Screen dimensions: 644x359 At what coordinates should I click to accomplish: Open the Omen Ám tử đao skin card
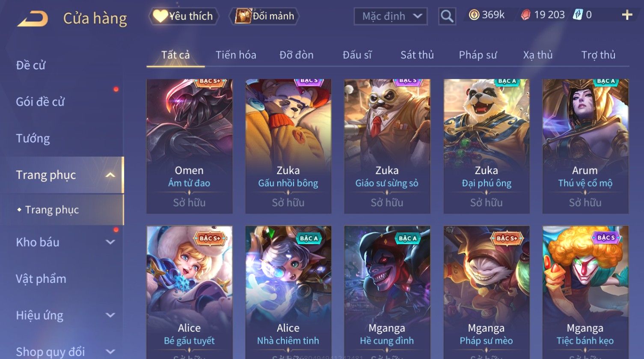point(189,146)
